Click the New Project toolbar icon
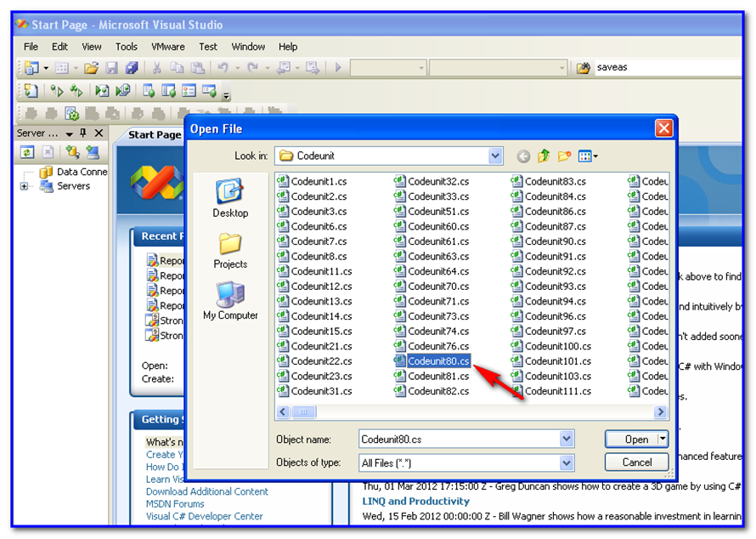Image resolution: width=756 pixels, height=539 pixels. pos(31,68)
